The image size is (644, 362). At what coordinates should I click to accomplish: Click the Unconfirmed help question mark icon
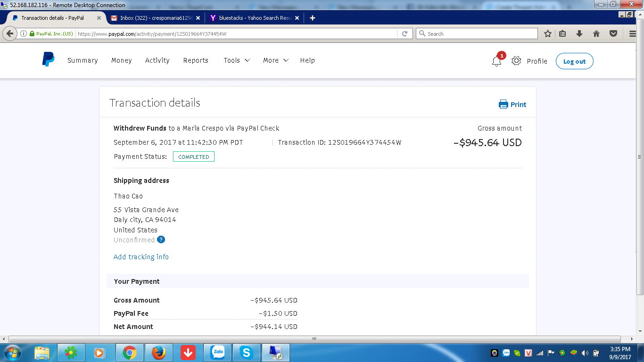161,239
